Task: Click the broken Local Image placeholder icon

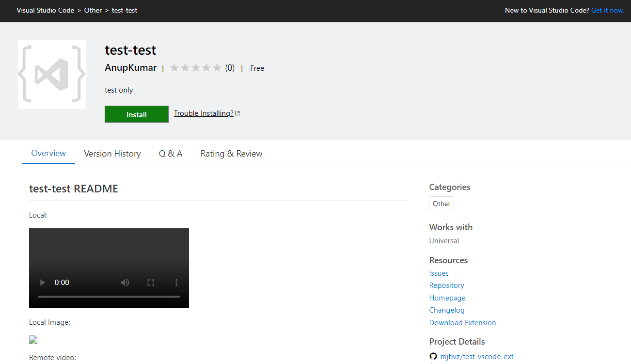Action: click(33, 339)
